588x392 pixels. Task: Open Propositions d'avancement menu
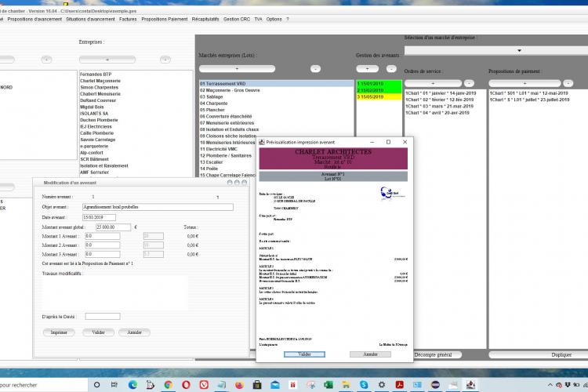[x=34, y=19]
